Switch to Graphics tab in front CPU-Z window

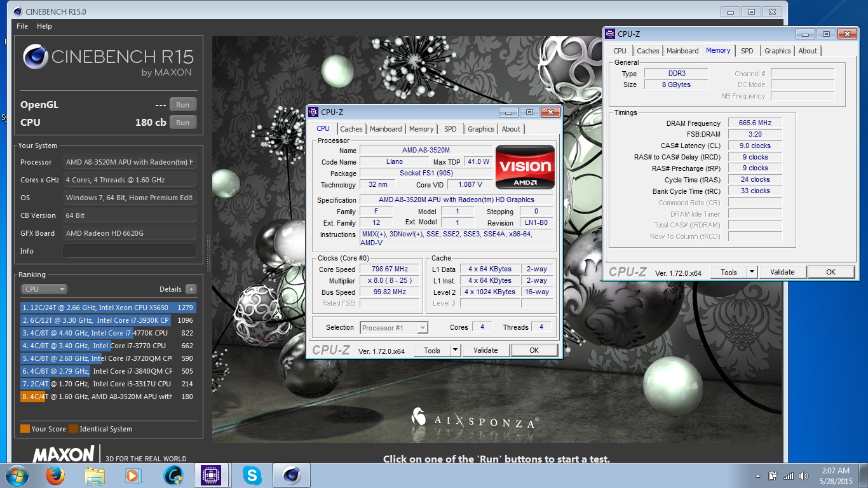click(481, 129)
